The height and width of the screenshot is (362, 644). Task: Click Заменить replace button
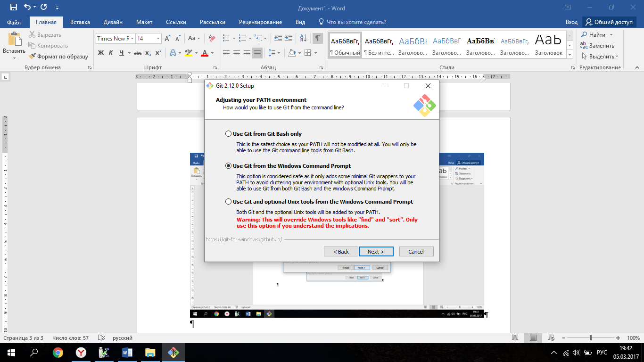pyautogui.click(x=597, y=46)
